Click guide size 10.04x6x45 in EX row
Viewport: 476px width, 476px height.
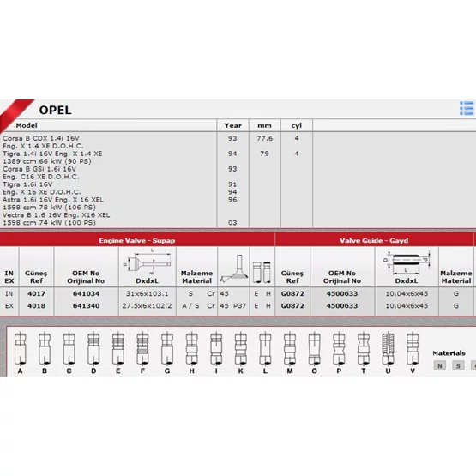(407, 305)
